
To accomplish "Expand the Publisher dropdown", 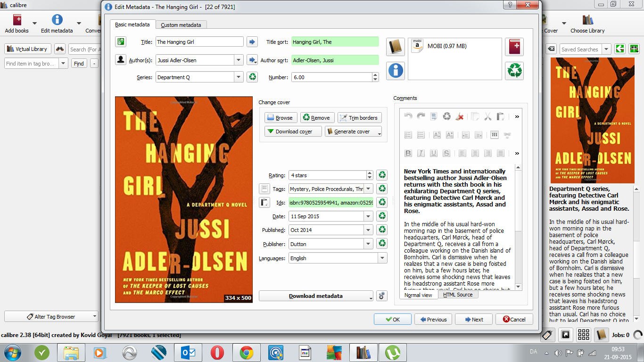I will (x=369, y=244).
